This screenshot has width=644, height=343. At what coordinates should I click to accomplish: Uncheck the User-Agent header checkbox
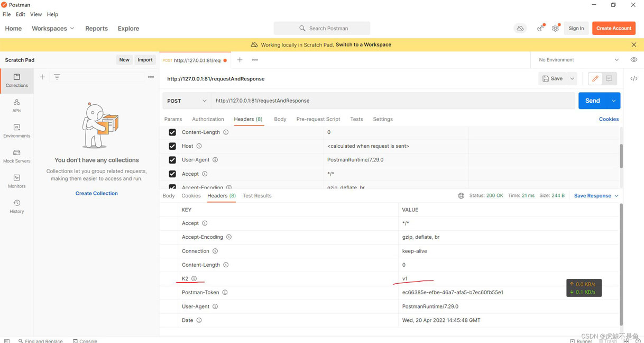pyautogui.click(x=172, y=160)
